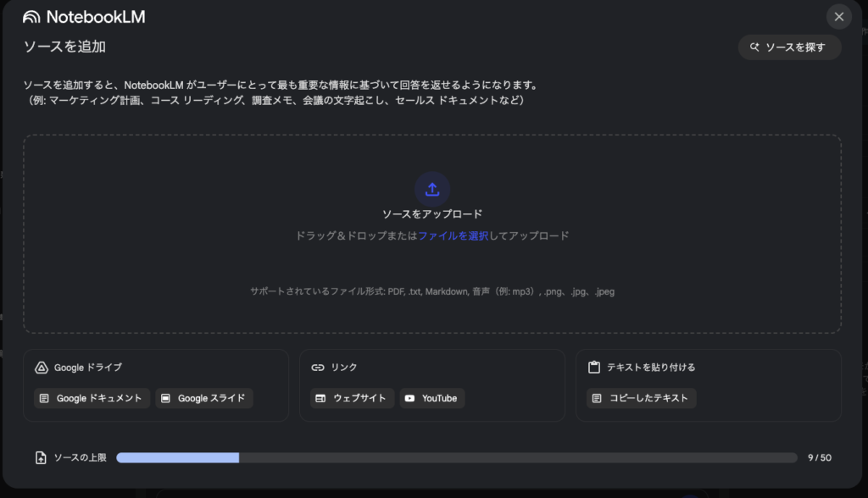Click the リンク section title
Screen dimensions: 868x498
(344, 368)
